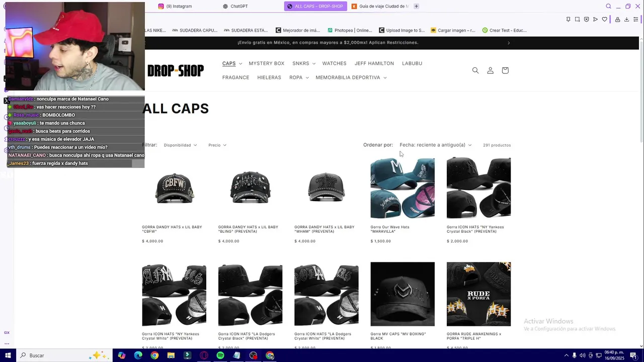The image size is (644, 362).
Task: Expand the MEMORABILIA DEPORTIVA menu
Action: click(x=351, y=77)
